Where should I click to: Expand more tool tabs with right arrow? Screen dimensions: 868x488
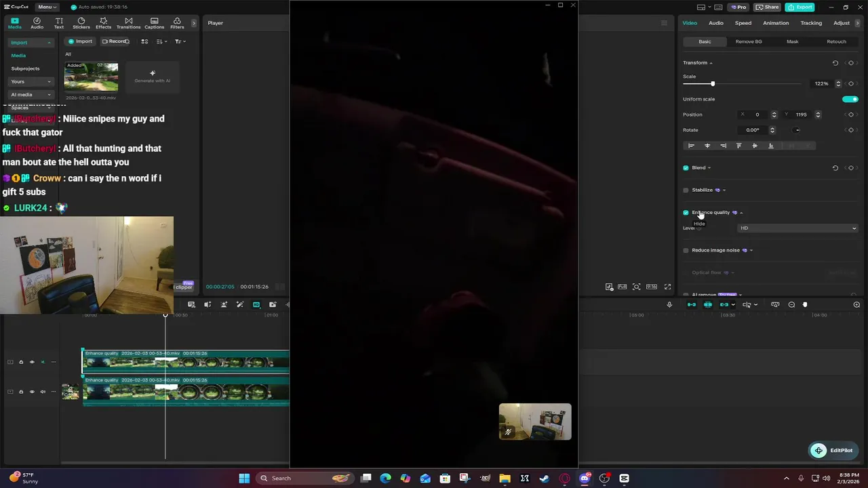point(193,23)
